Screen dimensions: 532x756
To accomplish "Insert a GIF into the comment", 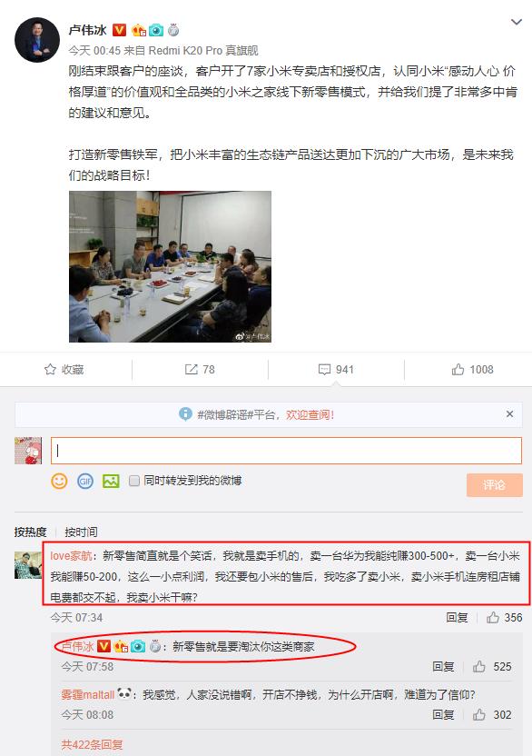I will tap(85, 481).
